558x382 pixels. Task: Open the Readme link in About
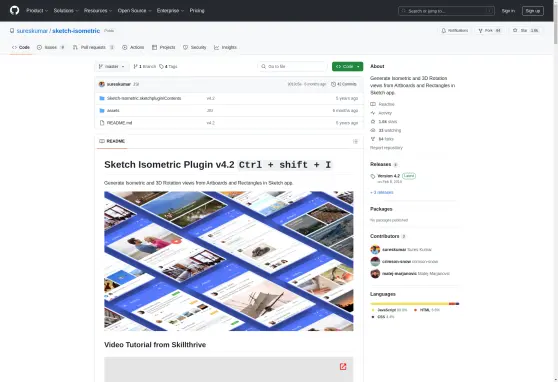(383, 104)
